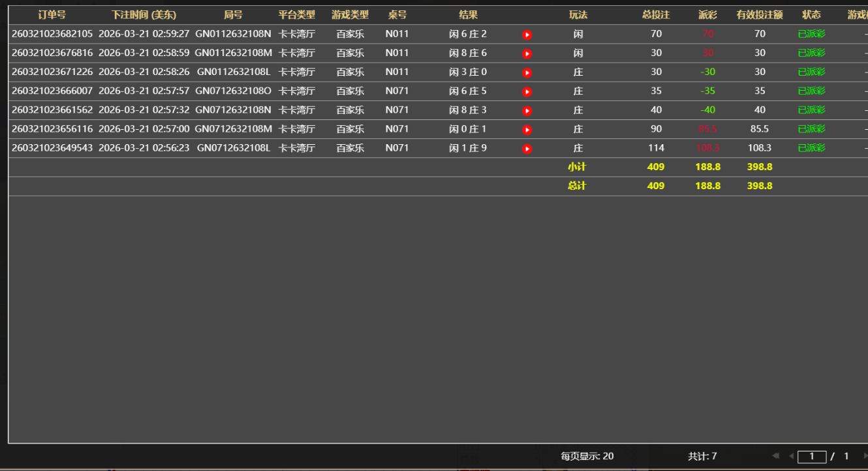Select the page number input box
The image size is (868, 471).
point(811,456)
